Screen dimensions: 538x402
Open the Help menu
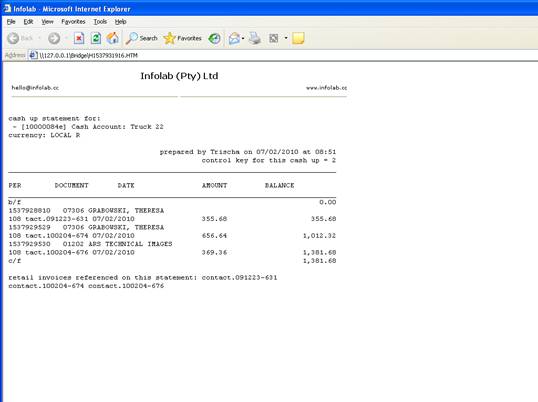pos(120,22)
